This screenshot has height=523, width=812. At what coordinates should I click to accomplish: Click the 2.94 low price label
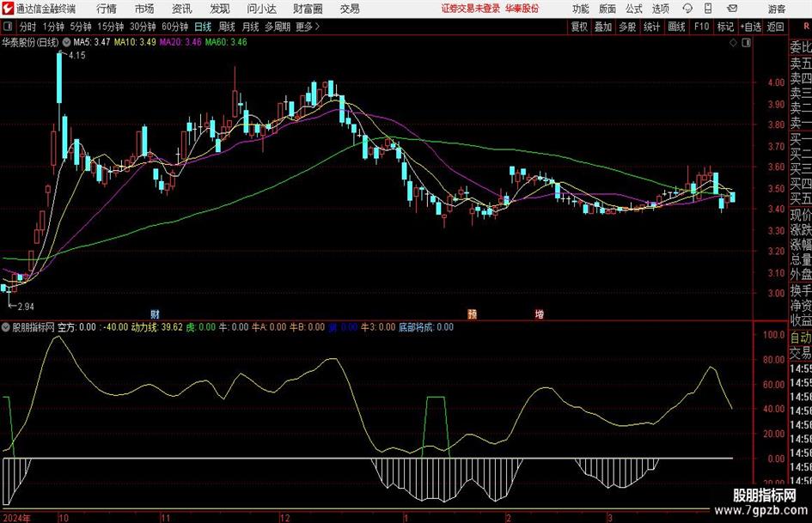(26, 307)
